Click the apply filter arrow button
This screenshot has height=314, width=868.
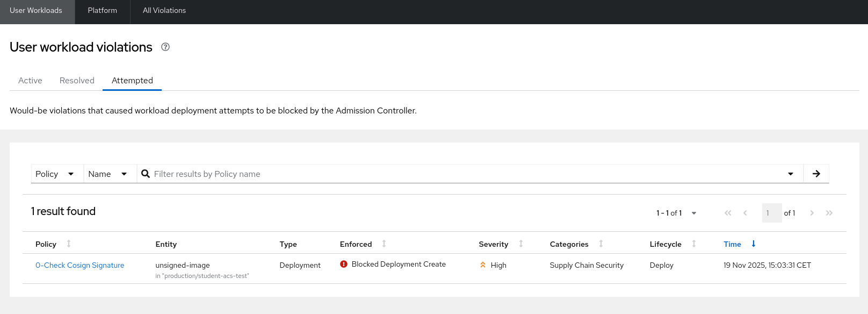[x=816, y=174]
